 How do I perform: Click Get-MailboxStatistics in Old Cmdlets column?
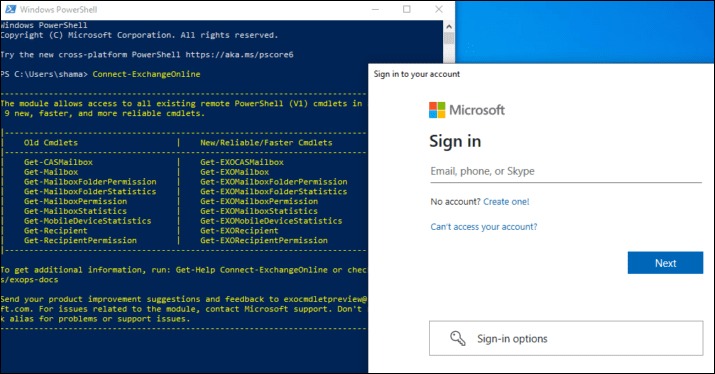pyautogui.click(x=76, y=211)
